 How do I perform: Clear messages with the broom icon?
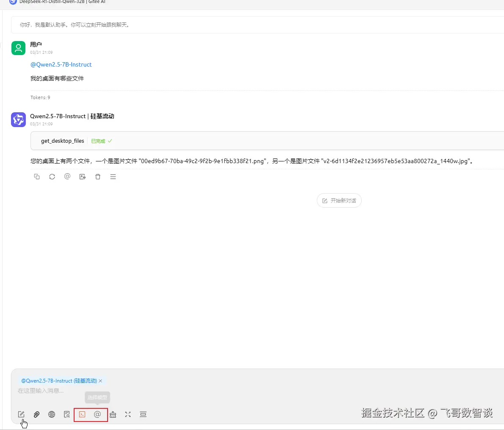pos(113,414)
